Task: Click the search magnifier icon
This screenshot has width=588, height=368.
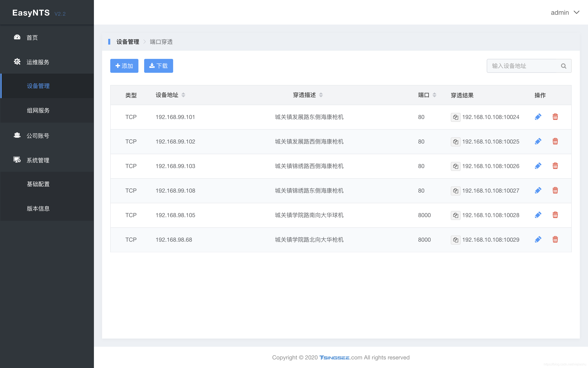Action: coord(564,66)
